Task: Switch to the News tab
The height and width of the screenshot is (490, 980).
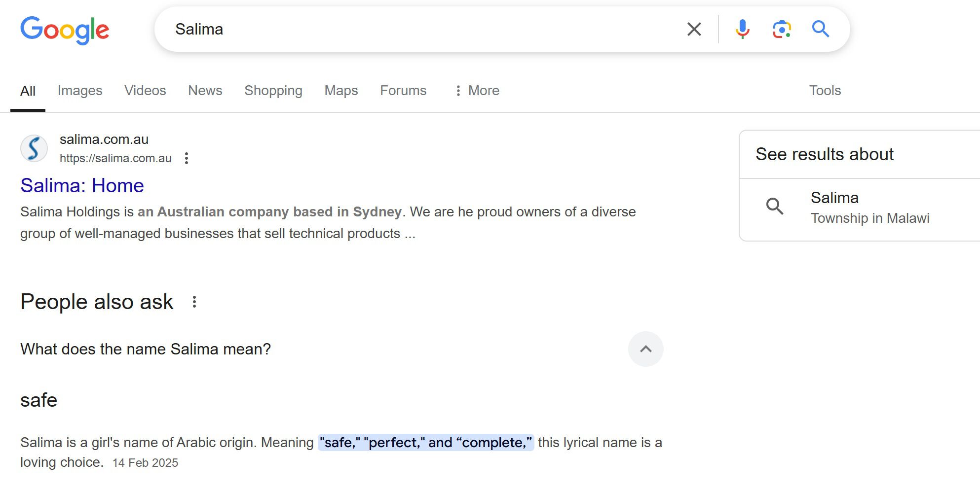Action: 205,91
